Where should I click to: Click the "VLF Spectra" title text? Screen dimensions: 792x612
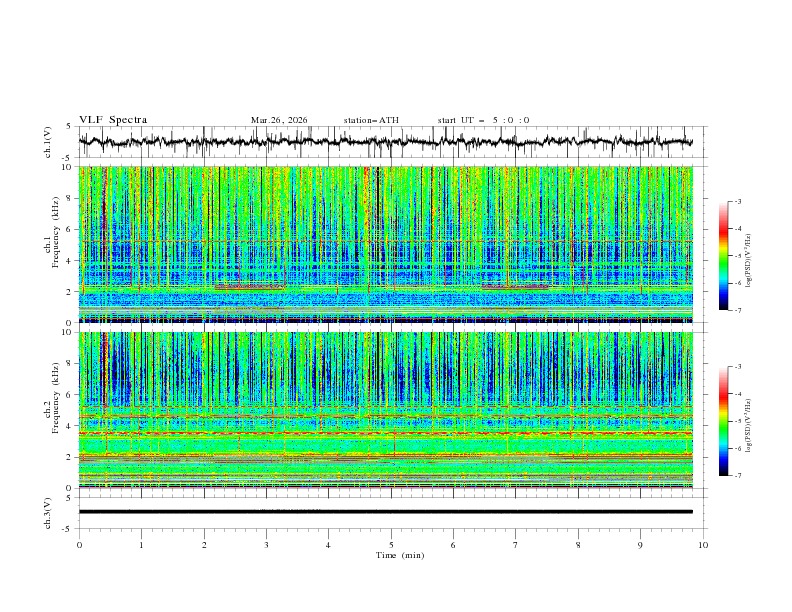(x=113, y=120)
